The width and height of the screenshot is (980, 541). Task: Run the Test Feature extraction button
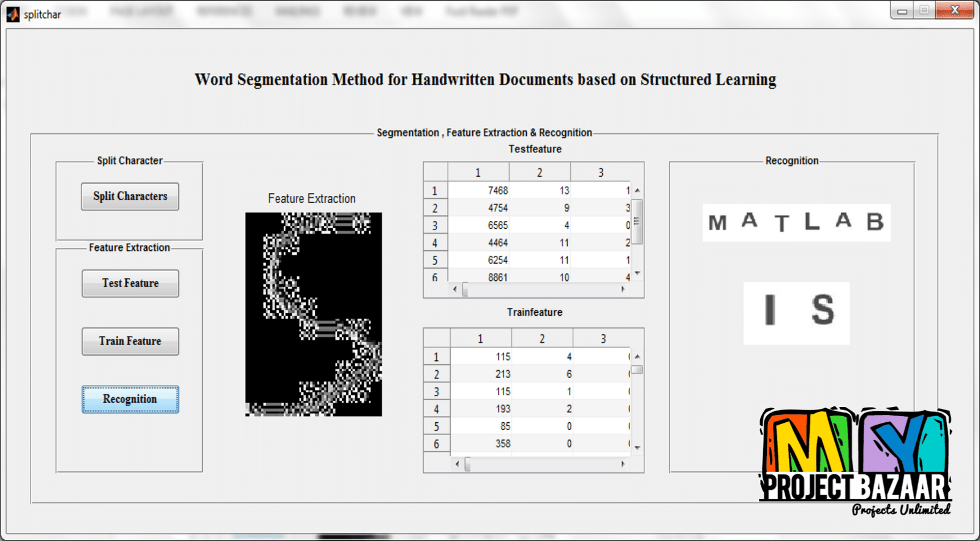point(130,283)
